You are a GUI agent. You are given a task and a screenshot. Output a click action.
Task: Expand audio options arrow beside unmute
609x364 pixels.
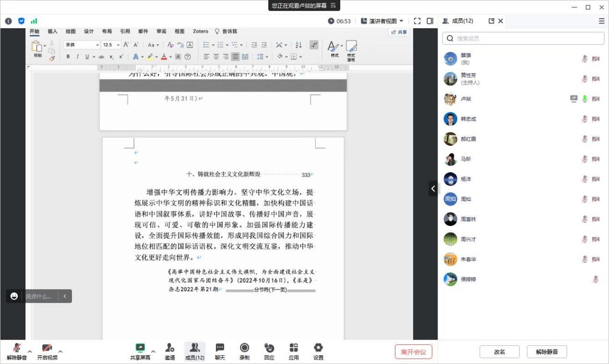tap(30, 352)
